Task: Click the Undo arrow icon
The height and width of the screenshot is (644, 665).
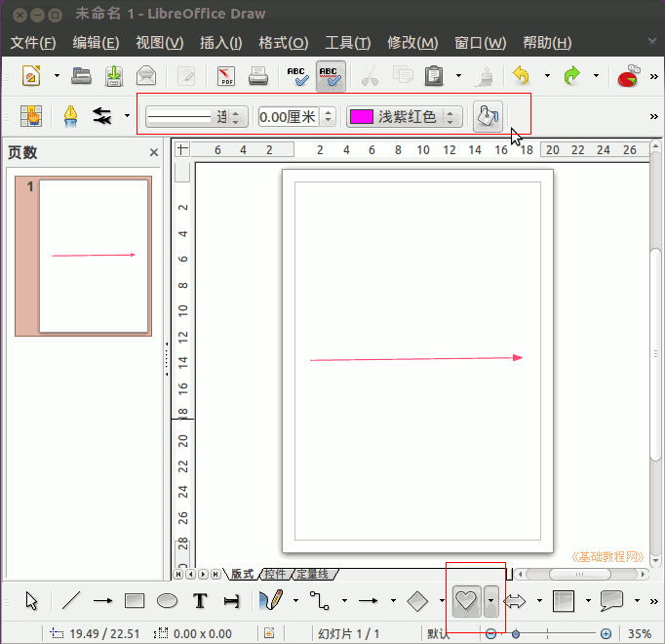Action: pos(522,75)
